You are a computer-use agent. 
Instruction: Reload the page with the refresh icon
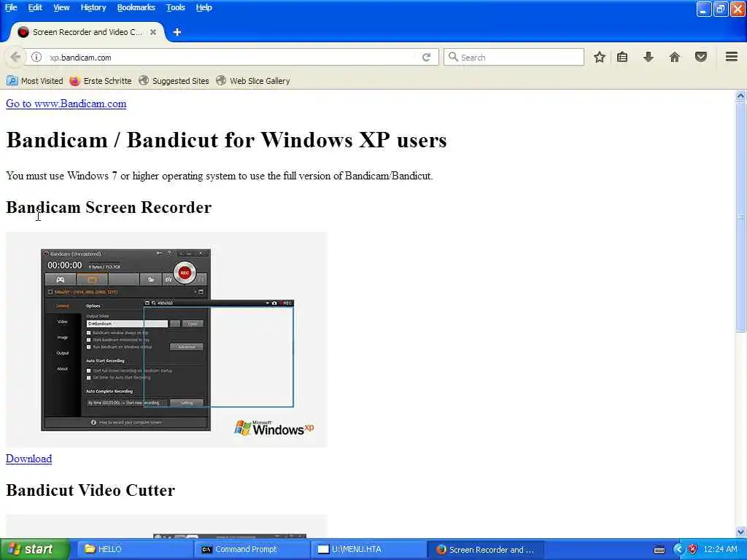[x=426, y=57]
